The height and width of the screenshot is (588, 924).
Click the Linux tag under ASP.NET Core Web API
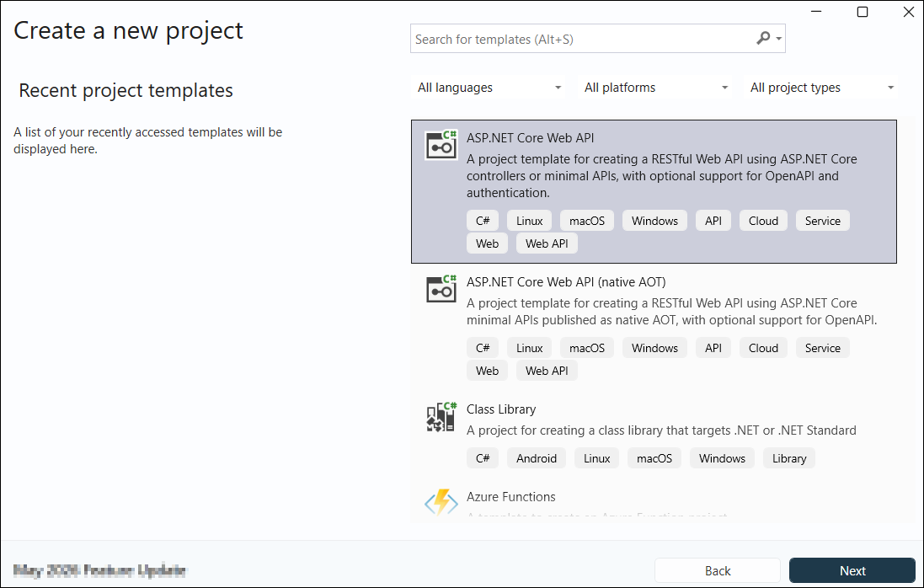pyautogui.click(x=529, y=221)
